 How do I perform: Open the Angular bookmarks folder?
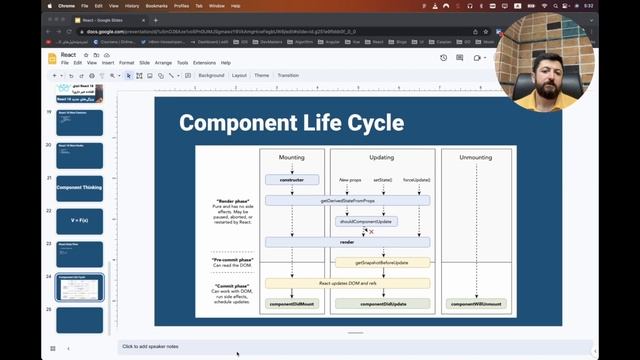click(x=329, y=42)
